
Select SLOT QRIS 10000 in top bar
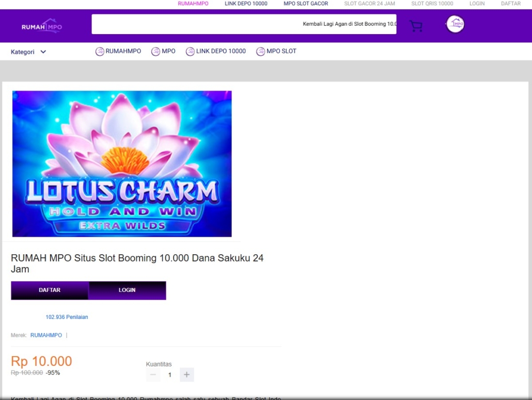pyautogui.click(x=432, y=4)
